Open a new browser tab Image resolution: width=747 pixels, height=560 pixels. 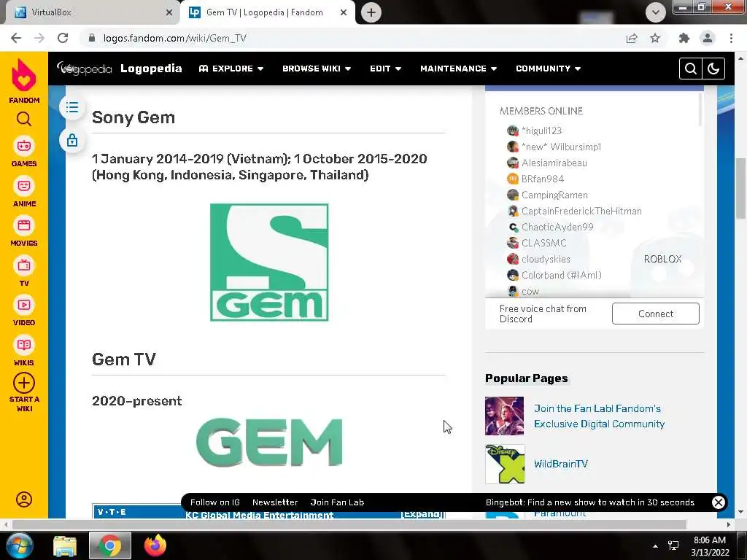pyautogui.click(x=371, y=12)
